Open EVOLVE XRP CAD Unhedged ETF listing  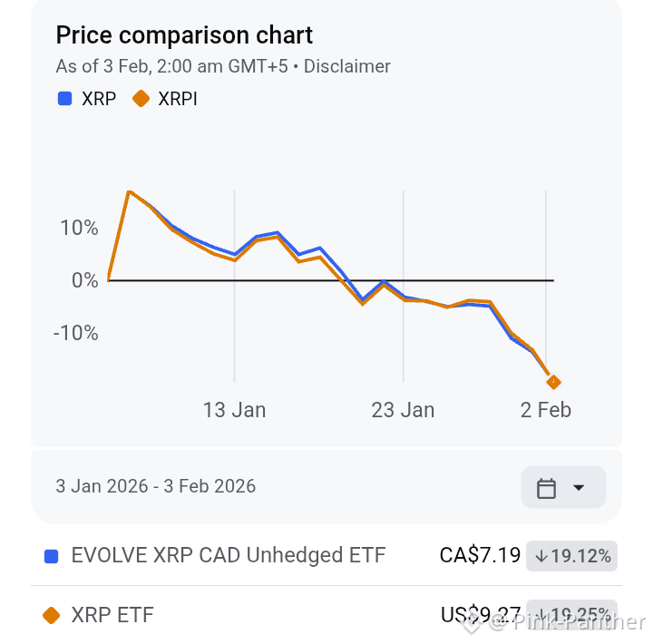[229, 555]
